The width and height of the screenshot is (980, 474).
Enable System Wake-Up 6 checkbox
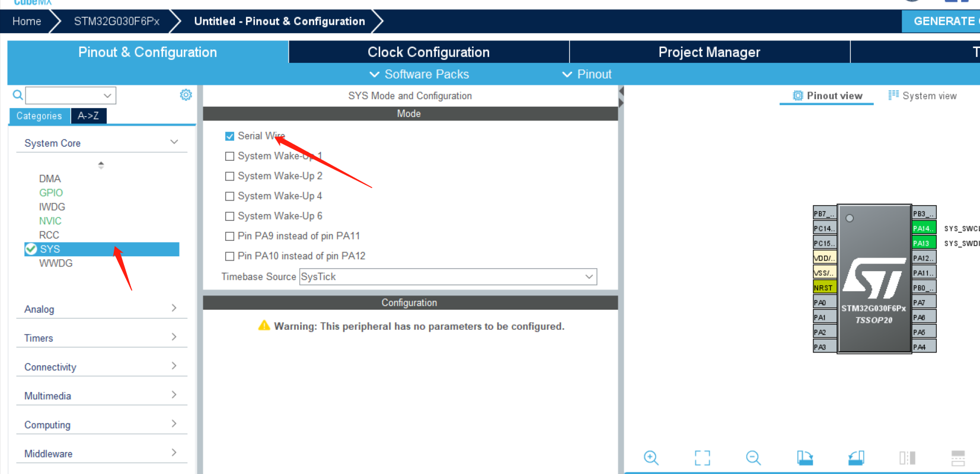click(x=229, y=217)
